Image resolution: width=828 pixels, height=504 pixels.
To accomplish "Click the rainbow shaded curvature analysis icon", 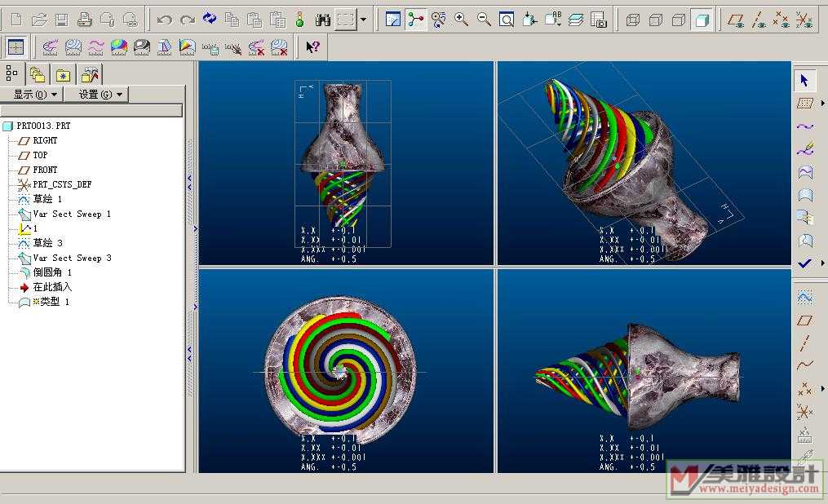I will (119, 47).
